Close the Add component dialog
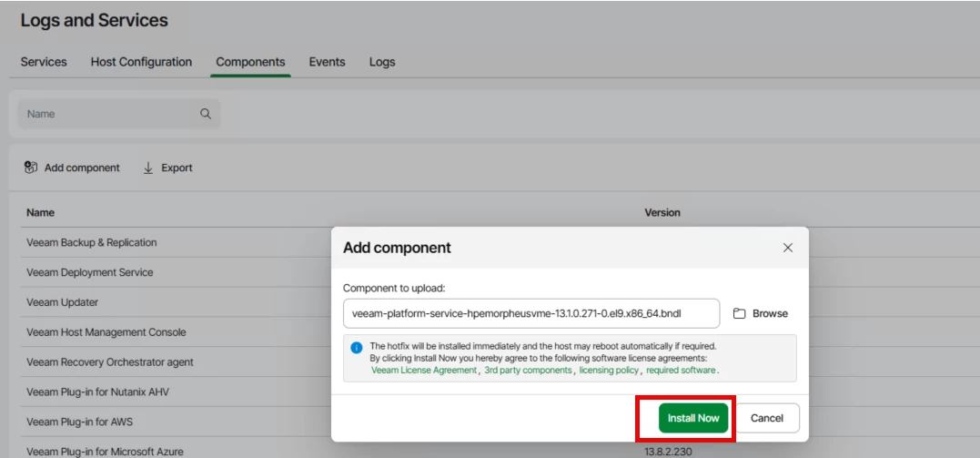Image resolution: width=980 pixels, height=458 pixels. point(787,248)
